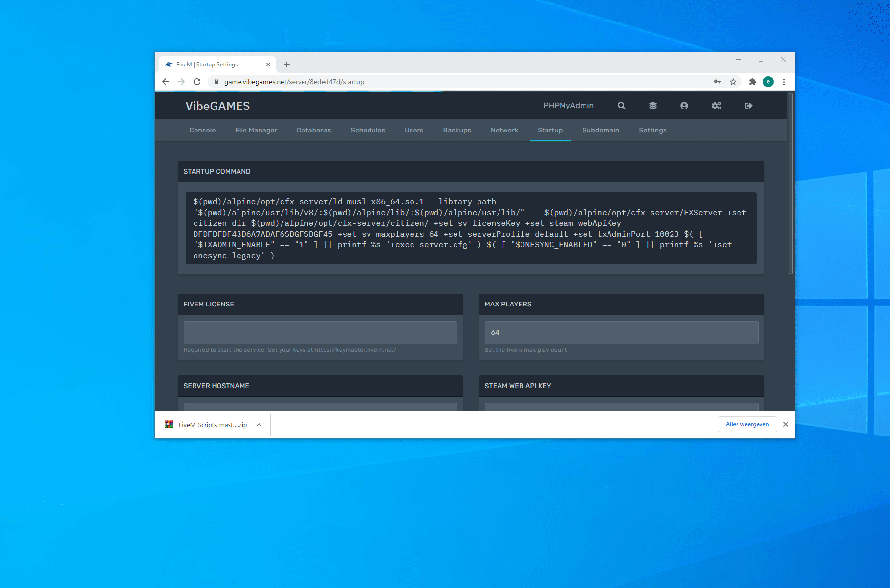
Task: Open the server list layers icon
Action: 652,106
